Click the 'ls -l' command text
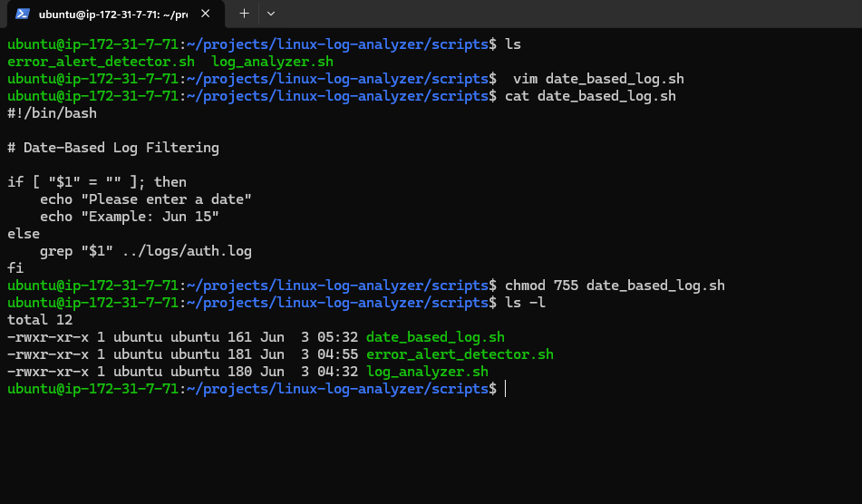The image size is (862, 504). pos(525,303)
